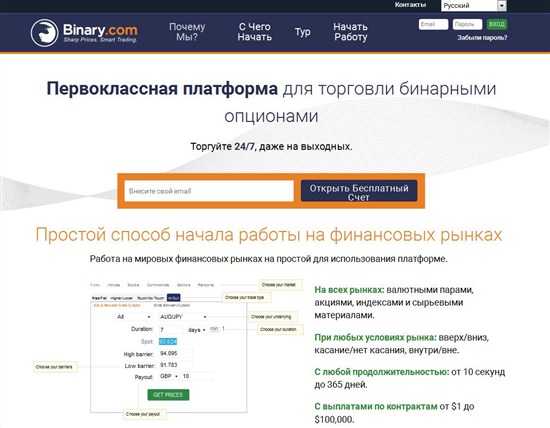Open the AUD/JPY underlying dropdown
The height and width of the screenshot is (428, 550).
coord(183,317)
